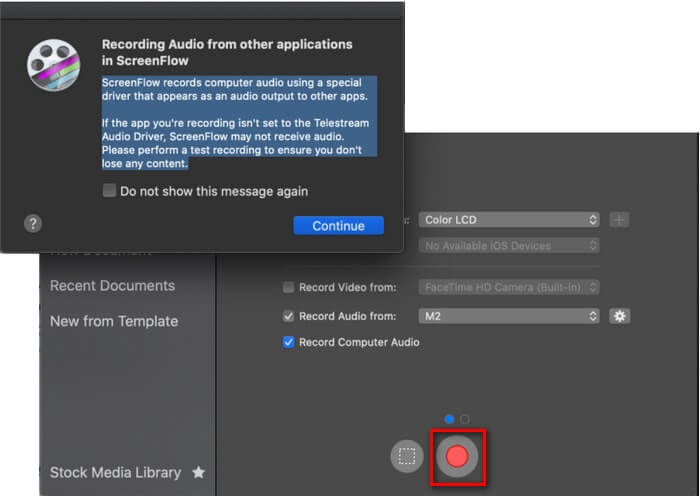
Task: Open audio settings gear next to M2
Action: click(x=620, y=316)
